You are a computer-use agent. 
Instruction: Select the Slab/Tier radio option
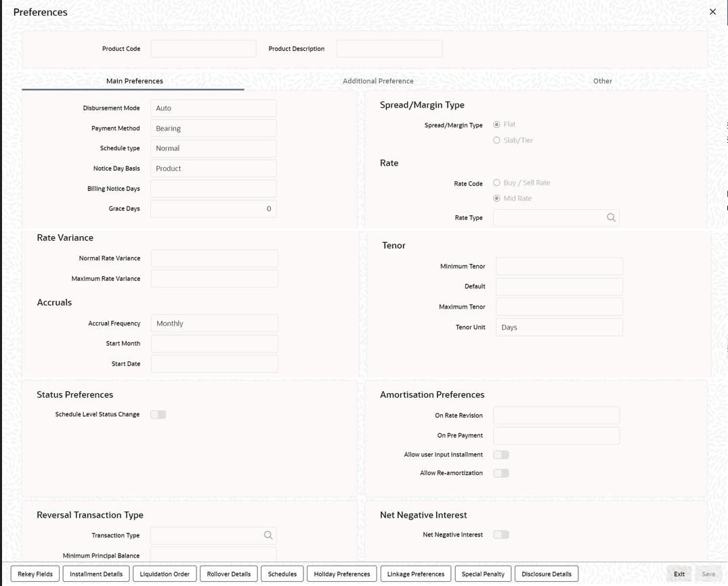pyautogui.click(x=496, y=140)
